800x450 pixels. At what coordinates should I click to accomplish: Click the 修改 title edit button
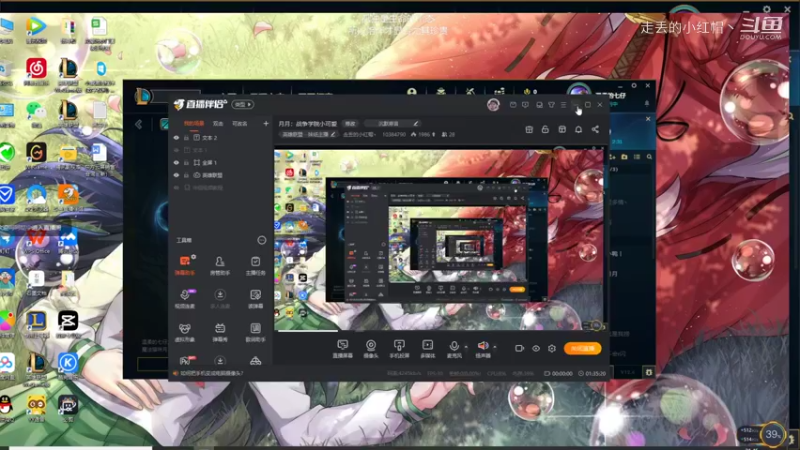(350, 123)
